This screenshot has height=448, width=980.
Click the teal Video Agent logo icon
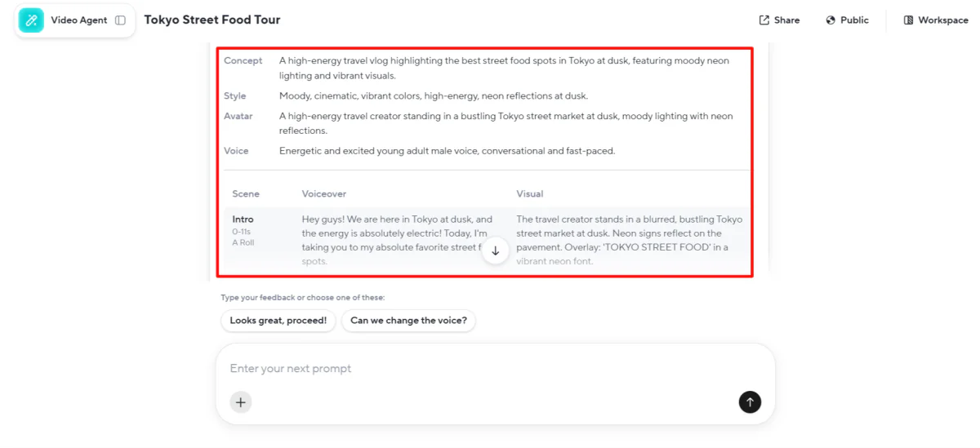click(x=31, y=20)
